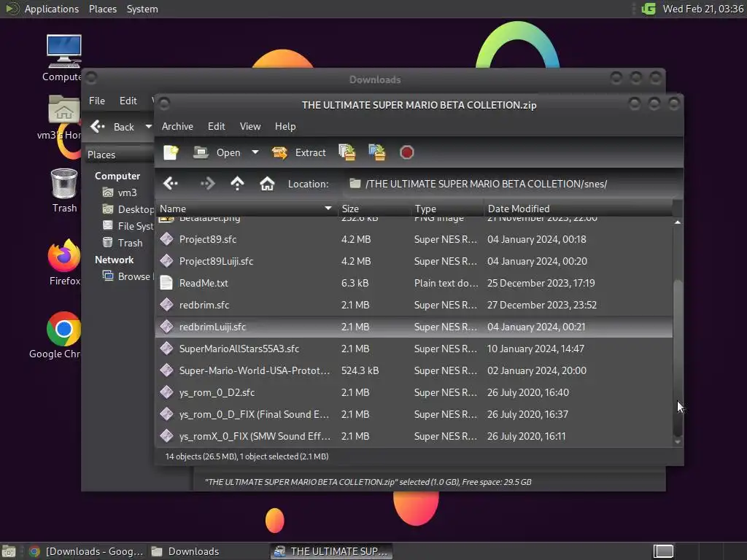Viewport: 747px width, 560px height.
Task: Click the scrollbar up arrow
Action: [x=678, y=222]
